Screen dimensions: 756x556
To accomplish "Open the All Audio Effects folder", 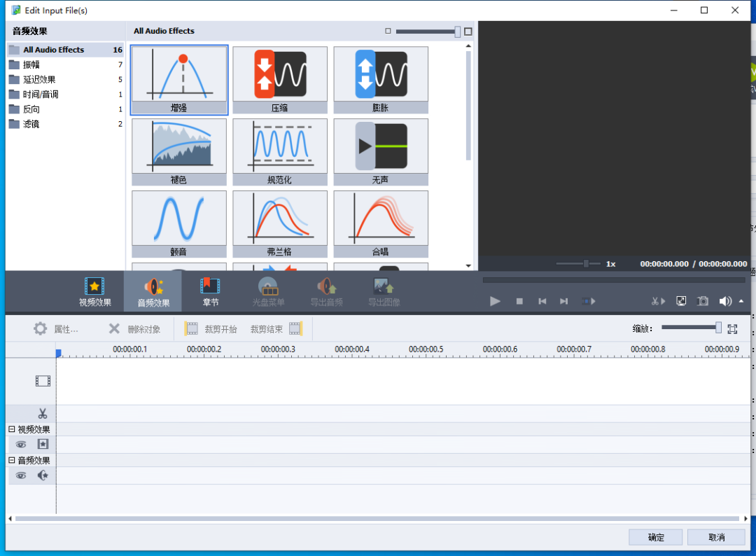I will [x=66, y=50].
